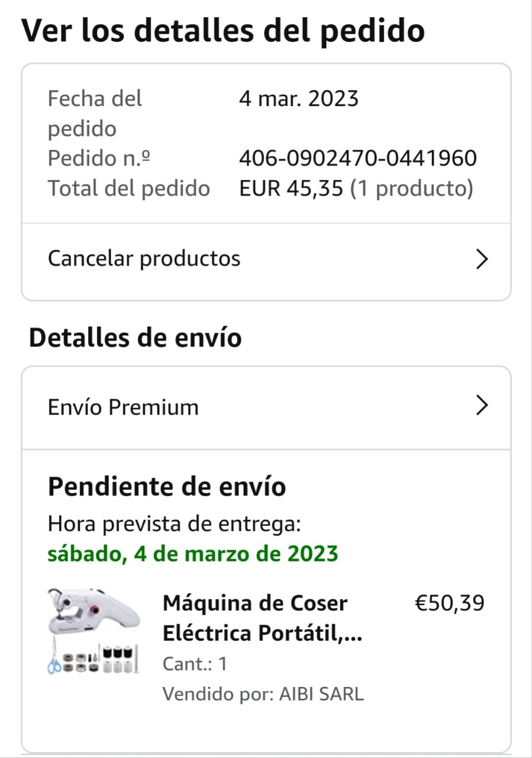Viewport: 532px width, 758px height.
Task: Tap the Fecha del pedido label
Action: pos(95,113)
